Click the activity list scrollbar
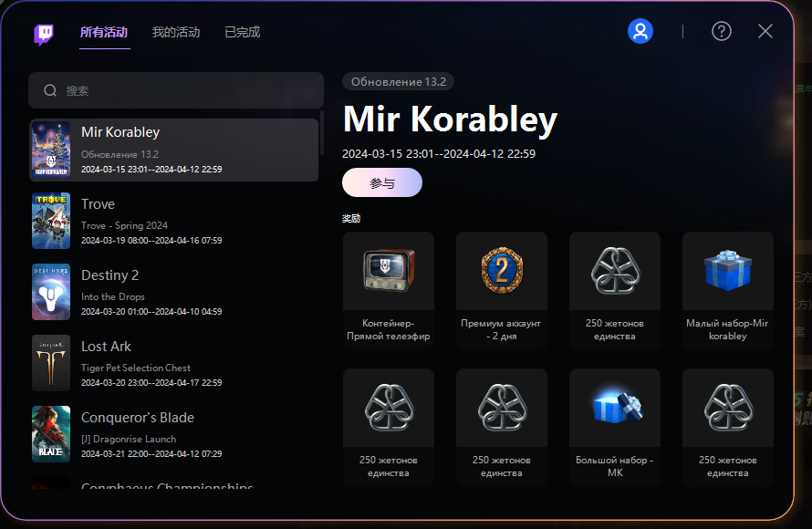The width and height of the screenshot is (812, 529). point(321,132)
